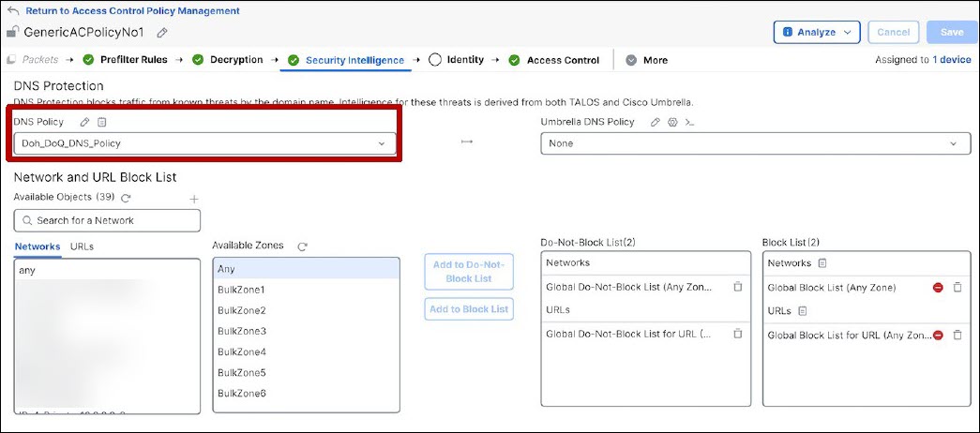Screen dimensions: 980x433
Task: Select BulkZone5 in Available Zones
Action: tap(307, 372)
